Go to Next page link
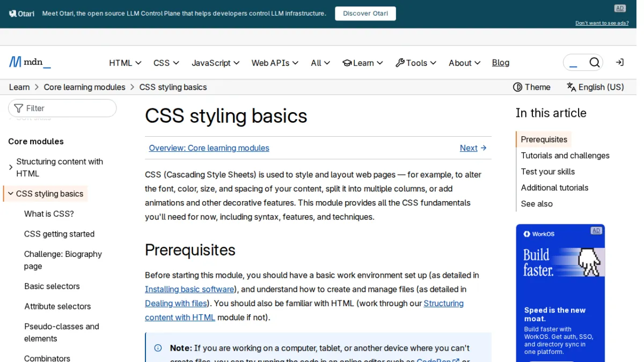Screen dimensions: 644x362 point(473,148)
